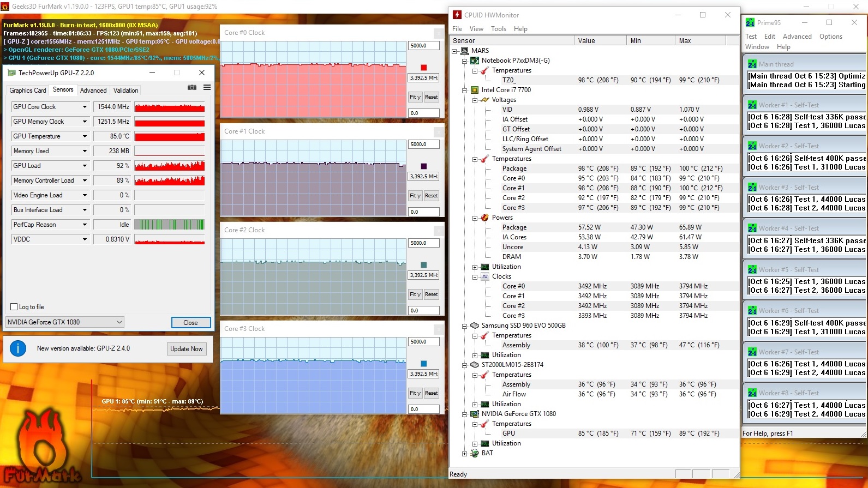Collapse the Samsung SSD 960 EVO node
Screen dimensions: 868x488
(465, 326)
